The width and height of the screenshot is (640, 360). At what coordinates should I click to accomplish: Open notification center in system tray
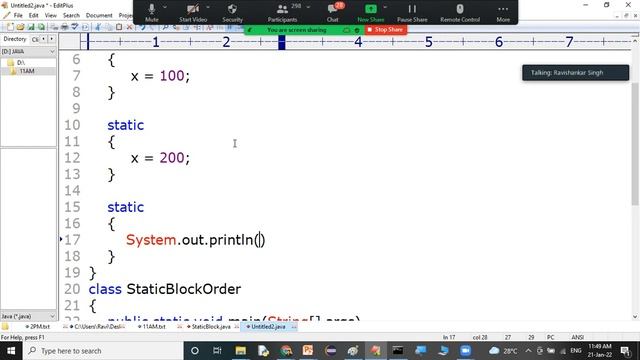626,351
